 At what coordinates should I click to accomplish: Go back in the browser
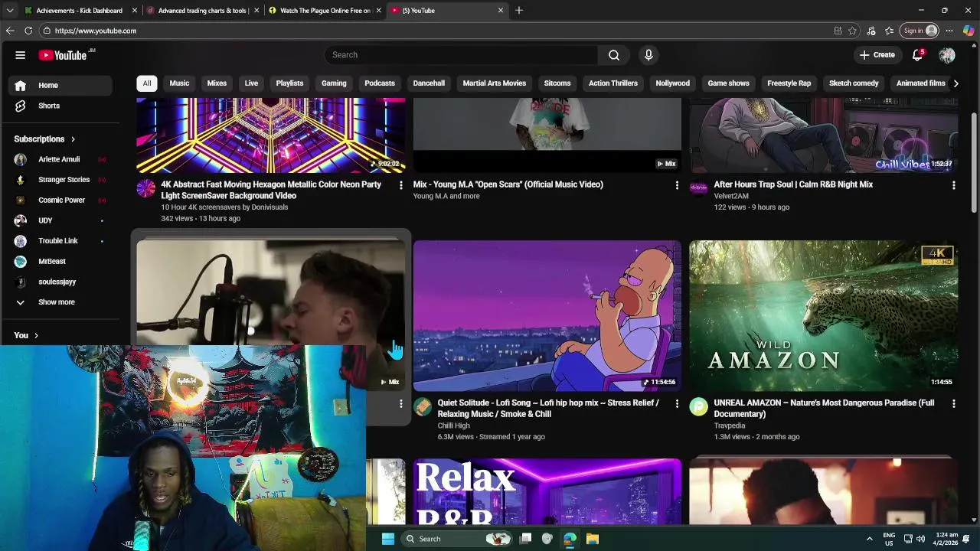click(x=10, y=31)
